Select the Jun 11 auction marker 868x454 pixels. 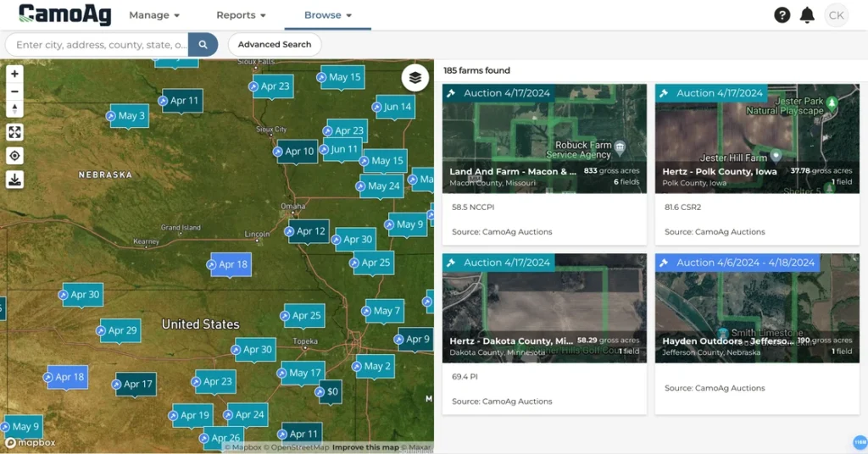(342, 149)
